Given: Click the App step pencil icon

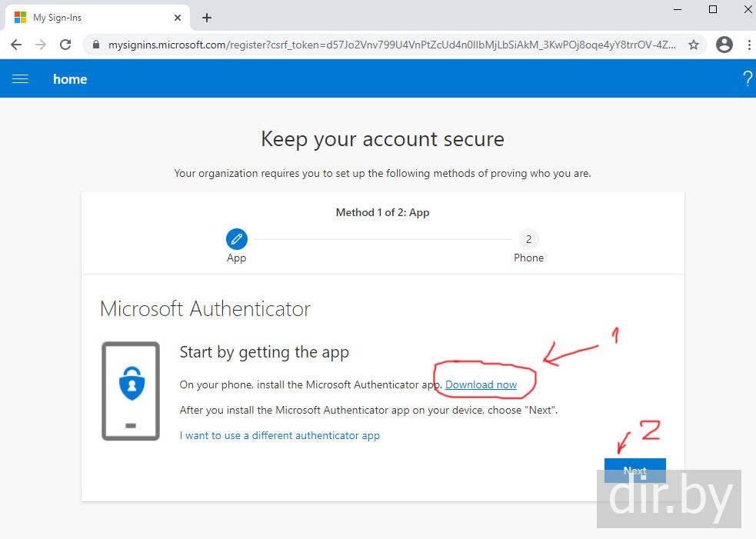Looking at the screenshot, I should pyautogui.click(x=236, y=239).
